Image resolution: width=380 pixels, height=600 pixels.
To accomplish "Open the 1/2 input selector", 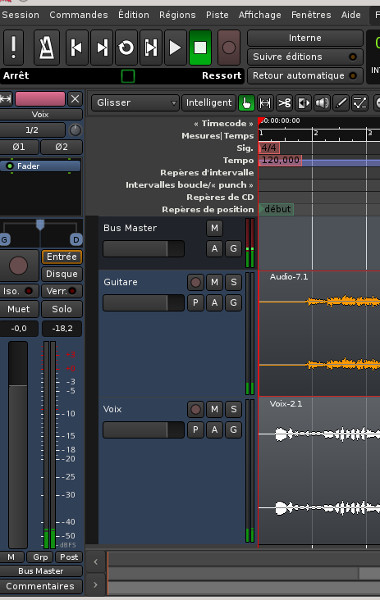I will (32, 130).
